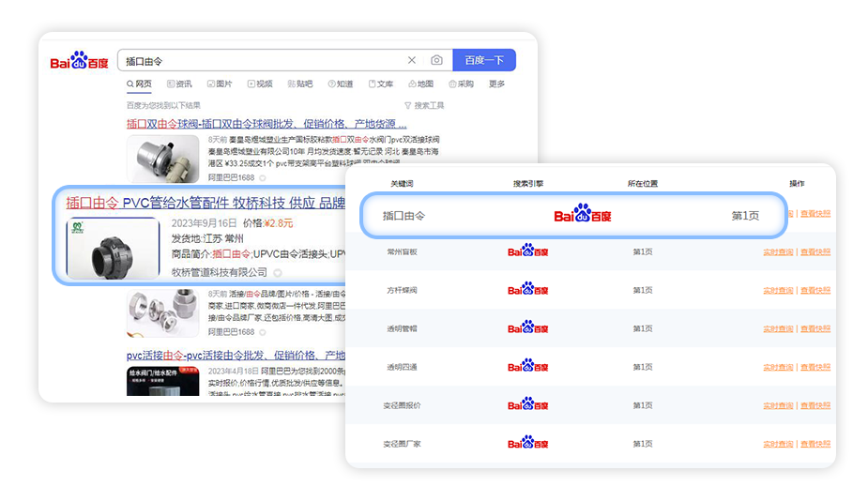Open the 视频 tab
This screenshot has width=868, height=502.
click(260, 84)
